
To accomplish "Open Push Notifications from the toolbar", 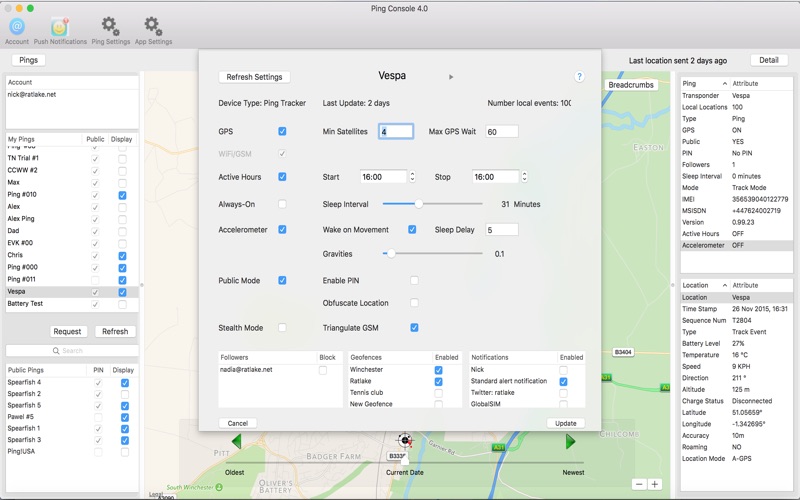I will (x=60, y=26).
